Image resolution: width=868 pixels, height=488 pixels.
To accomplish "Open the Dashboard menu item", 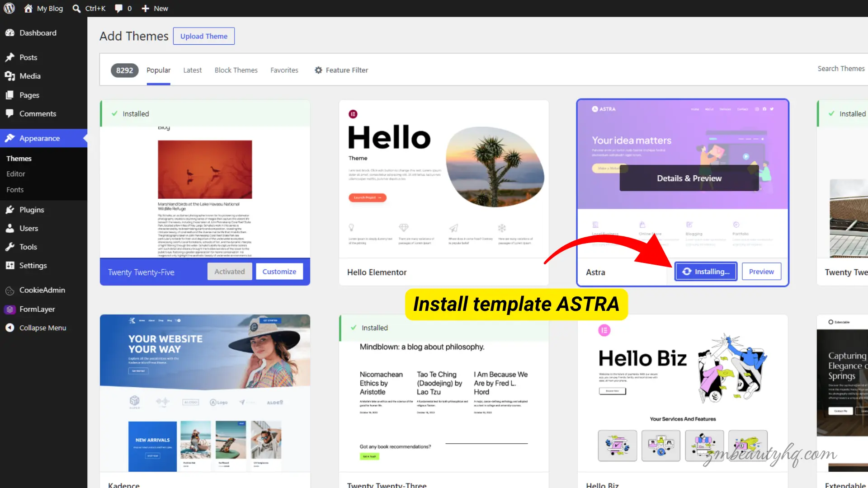I will tap(43, 33).
